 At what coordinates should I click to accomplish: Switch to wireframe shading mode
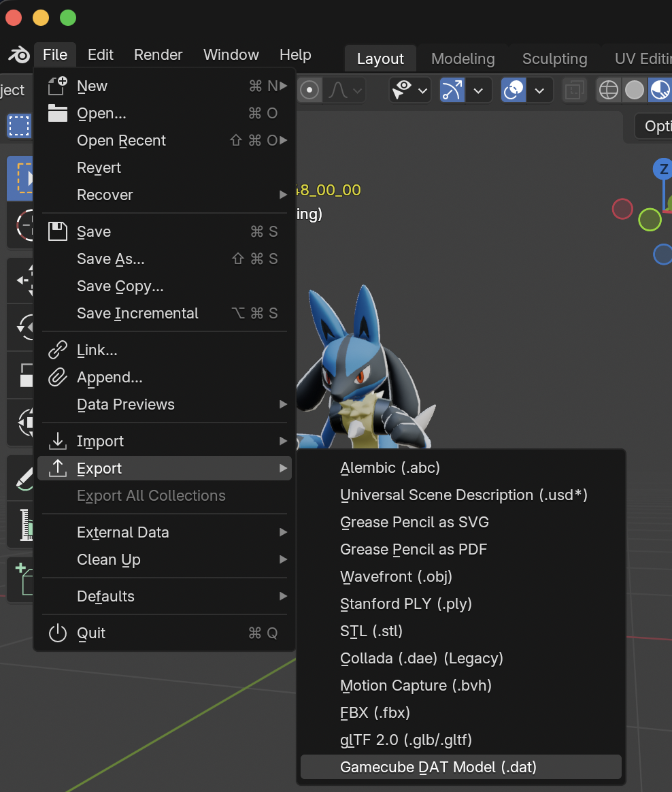pyautogui.click(x=608, y=91)
